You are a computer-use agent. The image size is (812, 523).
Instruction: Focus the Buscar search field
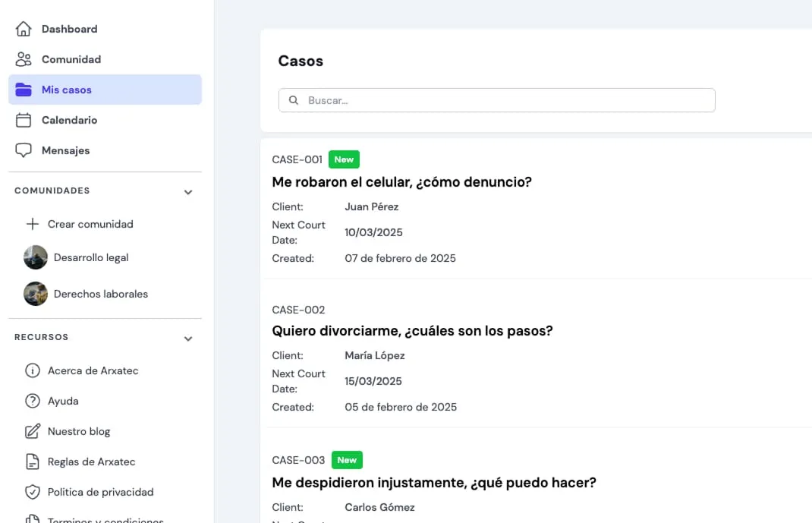[496, 100]
